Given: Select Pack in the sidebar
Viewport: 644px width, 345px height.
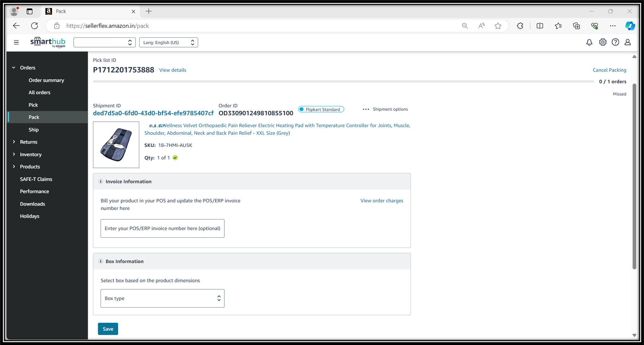Looking at the screenshot, I should (x=34, y=117).
